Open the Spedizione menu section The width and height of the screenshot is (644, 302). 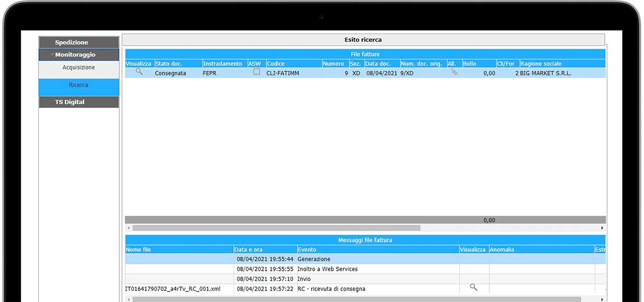(79, 42)
